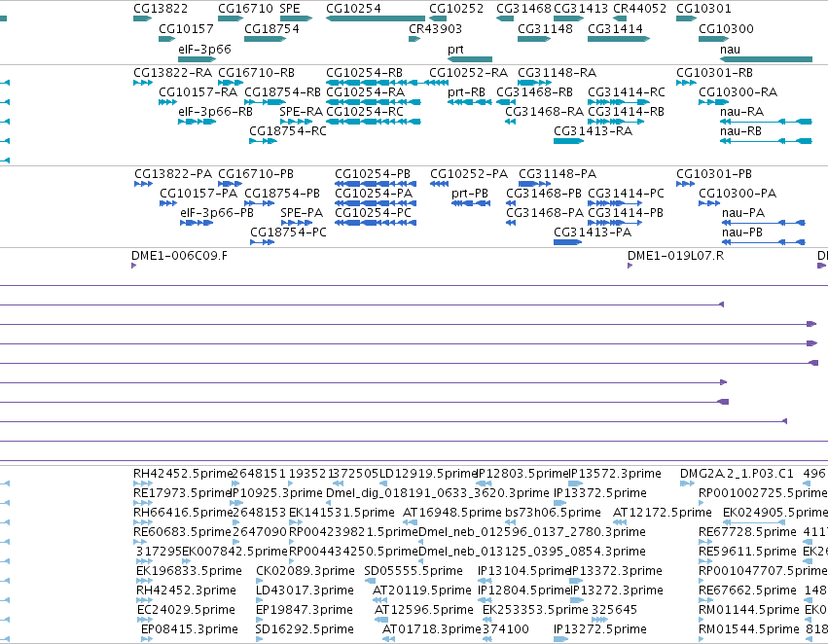Image resolution: width=828 pixels, height=644 pixels.
Task: Select EST LD43017.3prime label
Action: point(305,590)
